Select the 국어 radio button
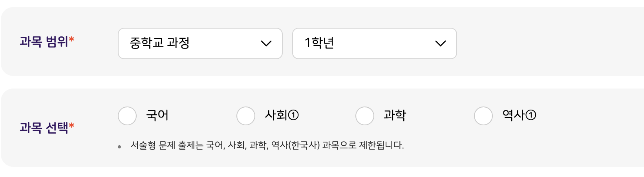This screenshot has height=177, width=644. click(x=127, y=116)
